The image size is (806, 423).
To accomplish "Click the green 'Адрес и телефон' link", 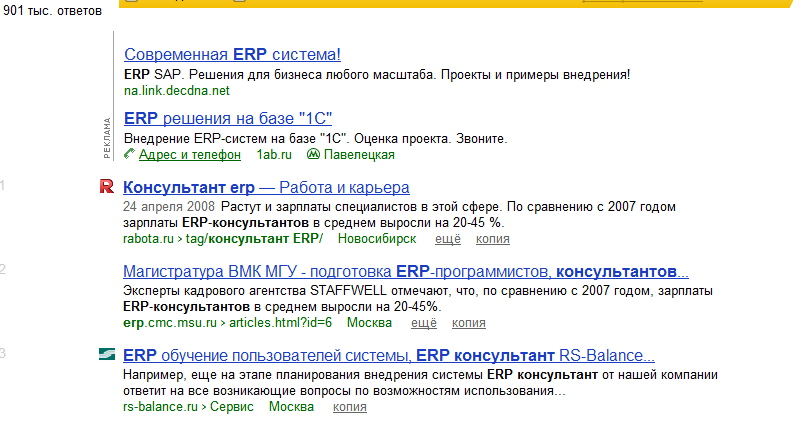I will (x=190, y=155).
